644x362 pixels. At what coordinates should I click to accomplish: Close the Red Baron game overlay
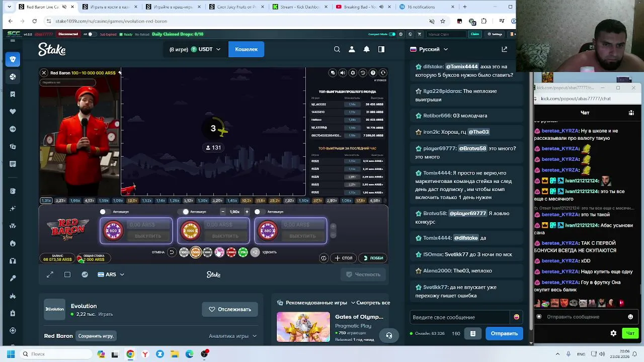(x=44, y=73)
